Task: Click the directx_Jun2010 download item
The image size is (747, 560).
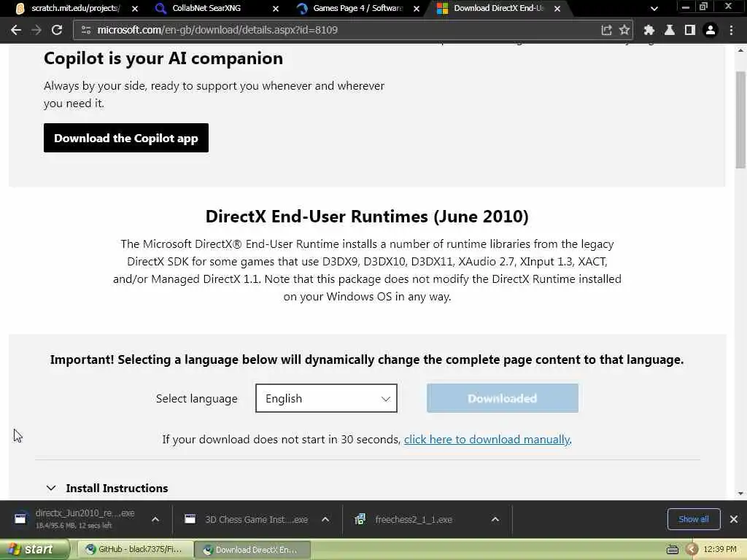Action: 76,518
